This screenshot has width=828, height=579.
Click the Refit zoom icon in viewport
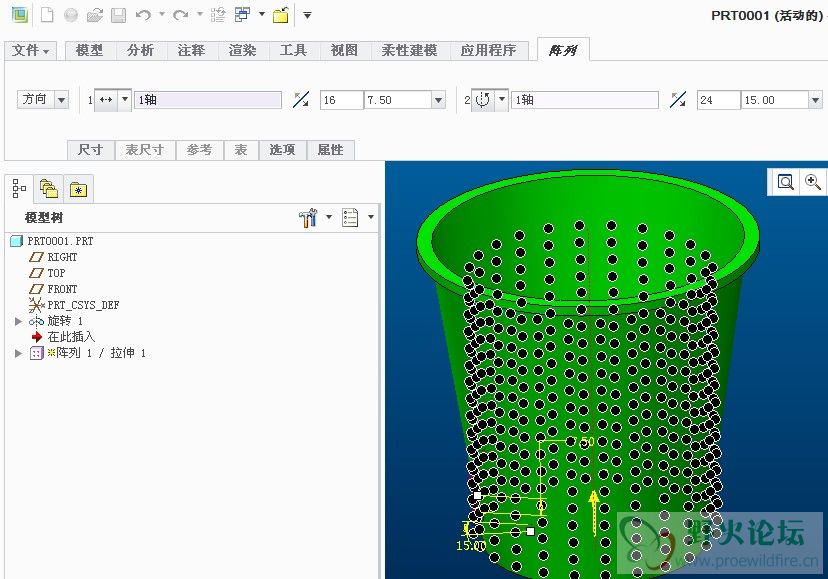[x=786, y=182]
